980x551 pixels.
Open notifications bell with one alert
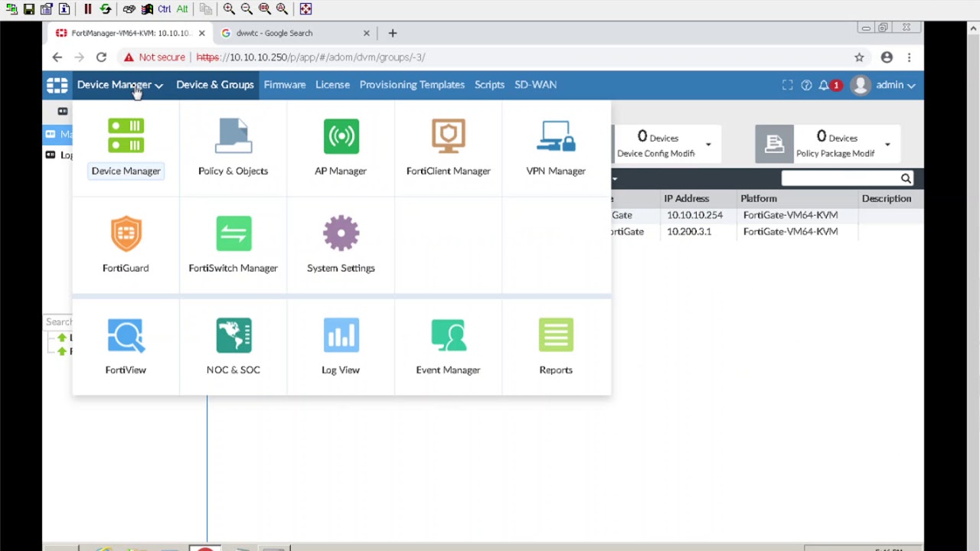click(x=829, y=85)
